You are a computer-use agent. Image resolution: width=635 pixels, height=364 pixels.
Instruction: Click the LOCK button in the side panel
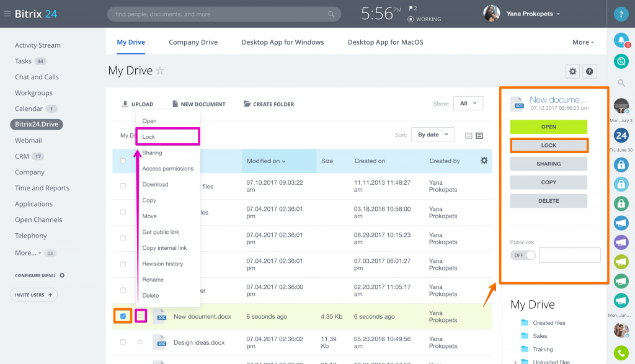(x=548, y=145)
